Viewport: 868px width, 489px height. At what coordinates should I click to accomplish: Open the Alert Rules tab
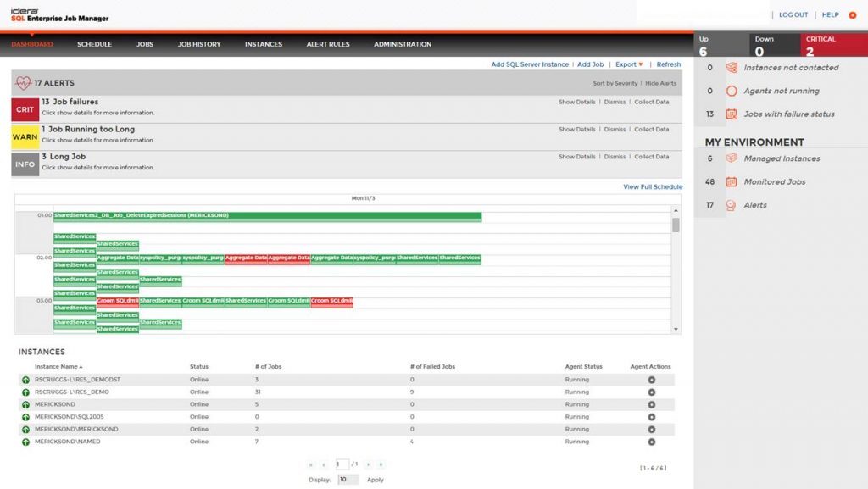tap(328, 44)
